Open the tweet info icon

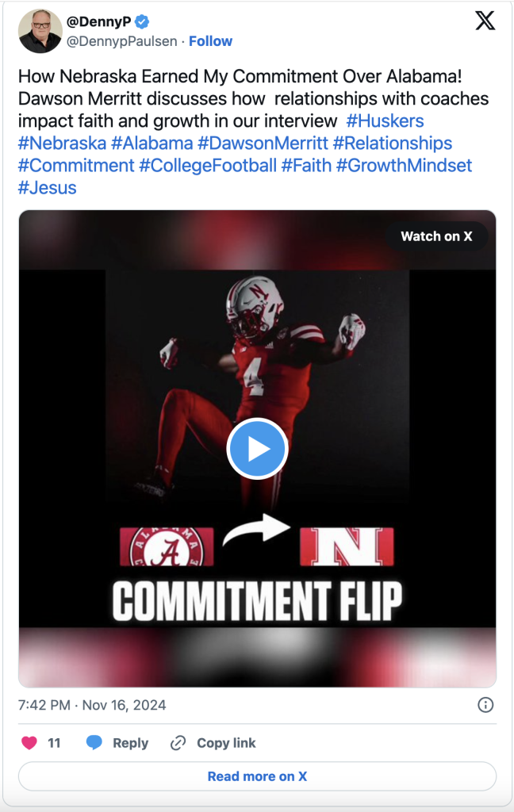(x=485, y=705)
